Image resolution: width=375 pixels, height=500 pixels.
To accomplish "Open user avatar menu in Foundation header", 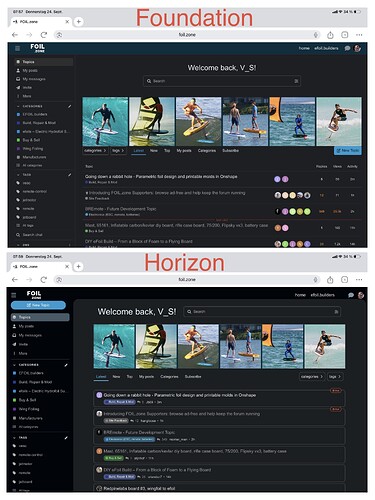I will click(x=357, y=48).
